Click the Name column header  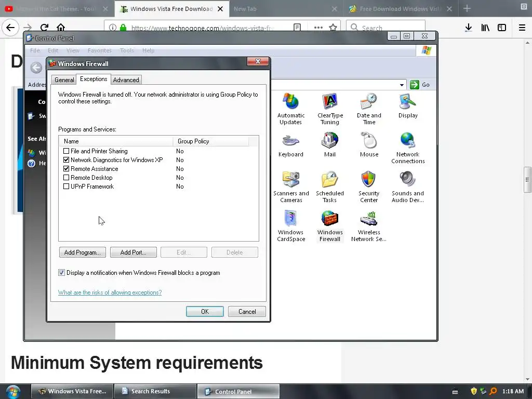click(116, 141)
